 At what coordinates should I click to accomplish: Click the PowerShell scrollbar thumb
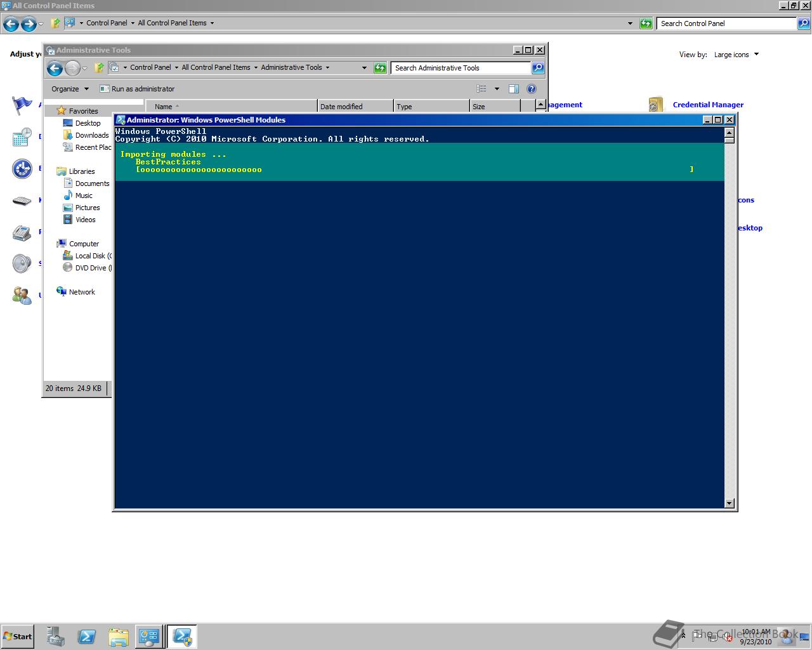(729, 140)
